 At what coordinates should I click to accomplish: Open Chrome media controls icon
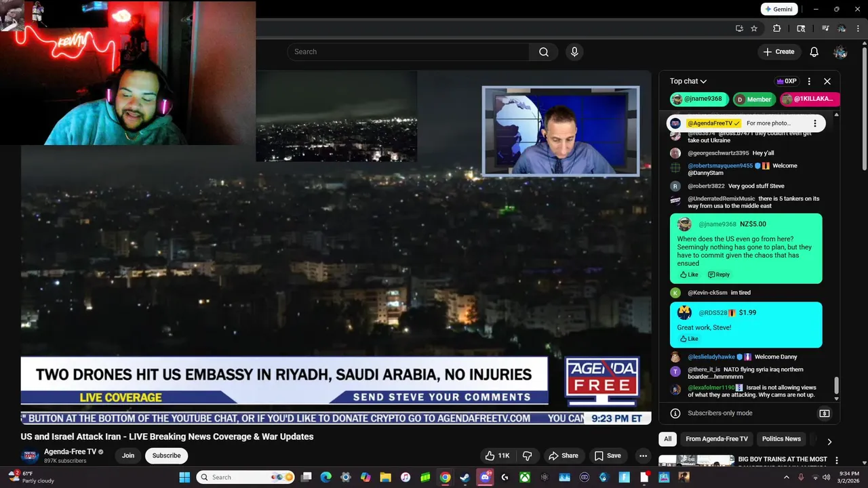(825, 28)
